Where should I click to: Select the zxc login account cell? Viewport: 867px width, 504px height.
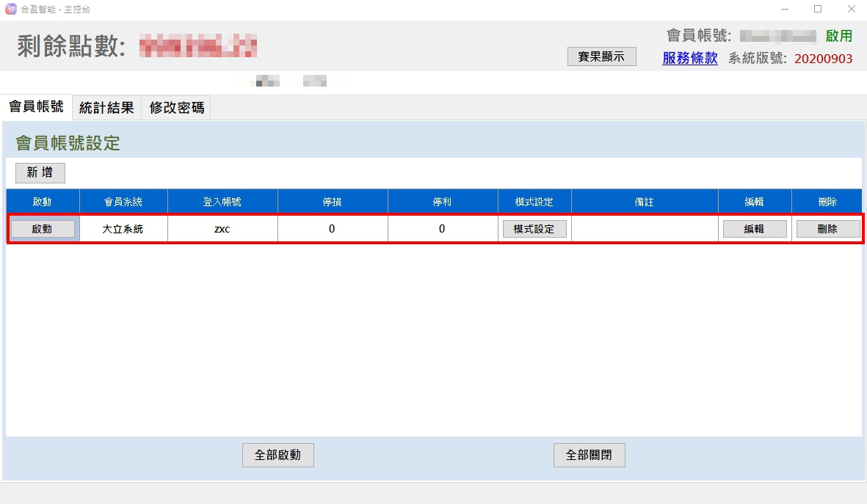click(222, 229)
